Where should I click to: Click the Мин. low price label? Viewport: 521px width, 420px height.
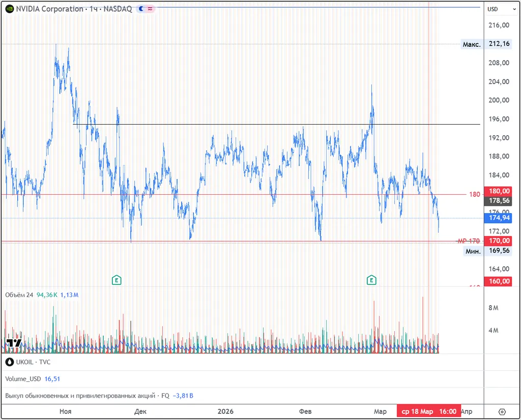pos(473,251)
